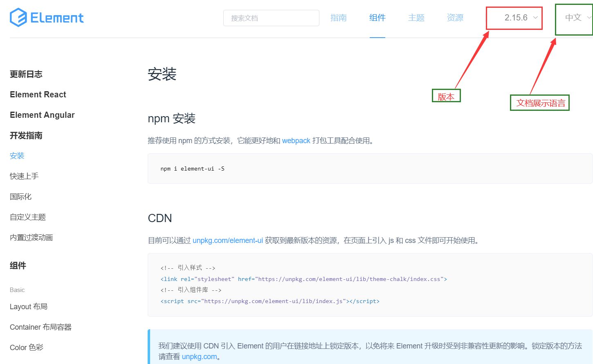Click the stylesheet link tag code line
593x364 pixels.
304,279
